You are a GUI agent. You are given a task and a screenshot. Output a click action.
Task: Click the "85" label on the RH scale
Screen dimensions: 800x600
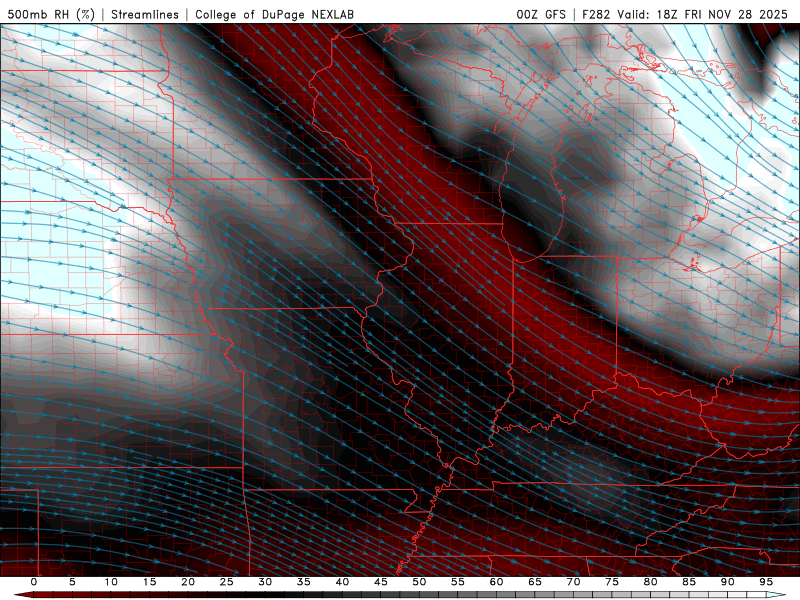point(689,582)
